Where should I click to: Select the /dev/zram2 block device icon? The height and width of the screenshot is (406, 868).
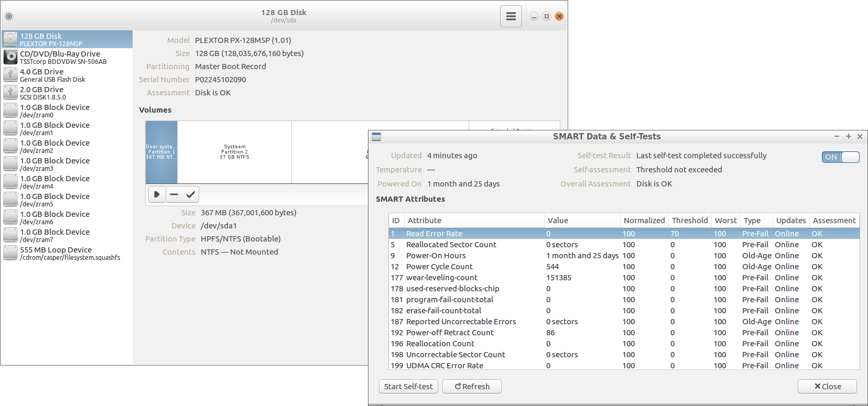[x=10, y=146]
